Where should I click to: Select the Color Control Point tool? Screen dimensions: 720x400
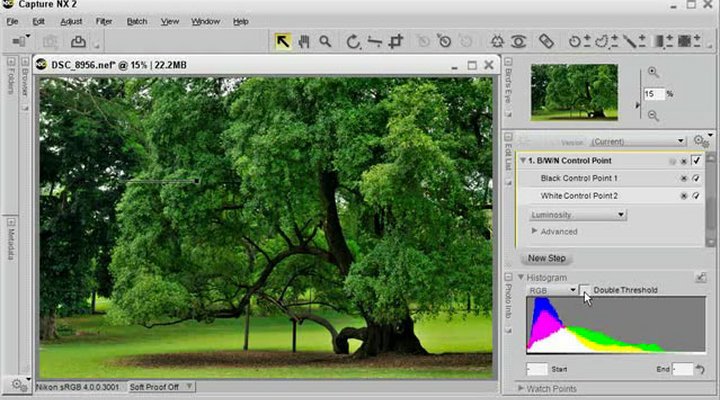497,41
